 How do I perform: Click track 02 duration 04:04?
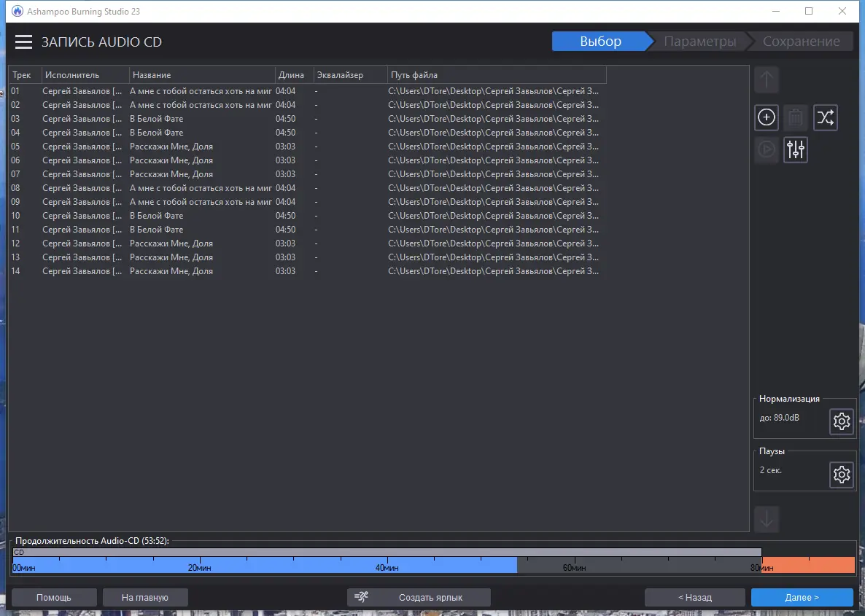click(x=285, y=105)
